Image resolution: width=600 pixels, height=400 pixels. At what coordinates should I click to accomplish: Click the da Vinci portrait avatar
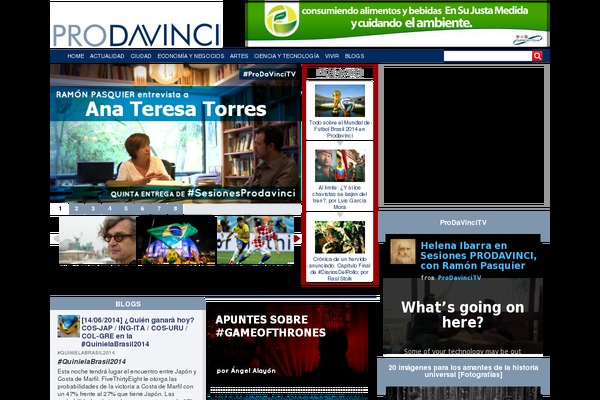coord(403,251)
